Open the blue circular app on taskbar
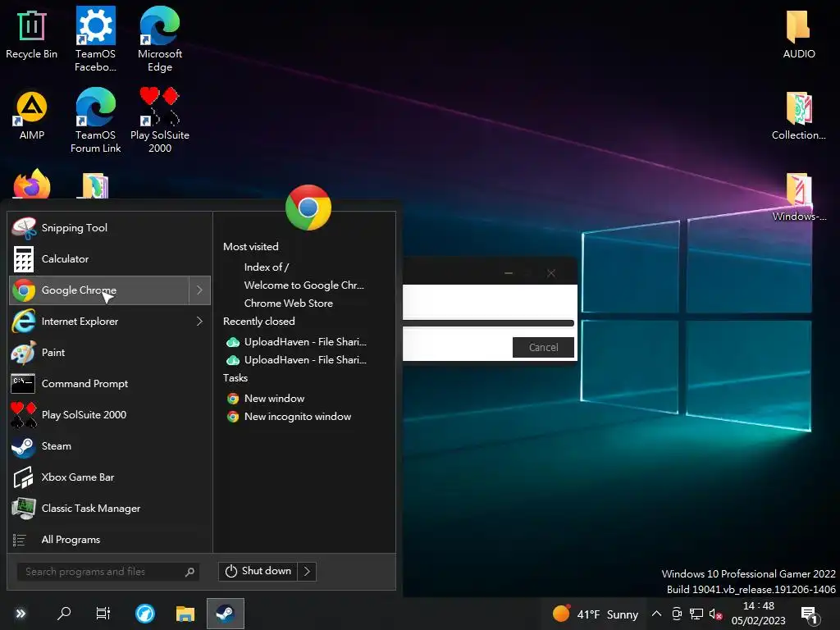 point(144,614)
